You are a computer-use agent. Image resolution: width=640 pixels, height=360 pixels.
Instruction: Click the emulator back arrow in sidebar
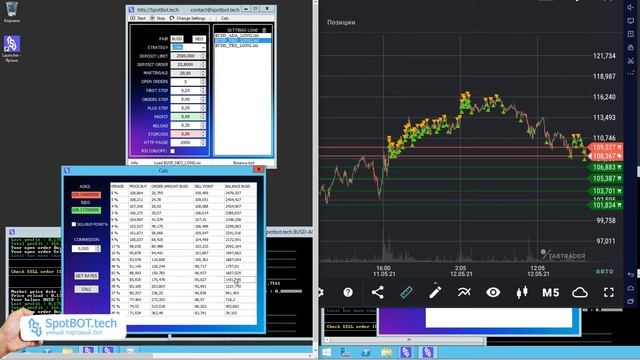pyautogui.click(x=631, y=275)
